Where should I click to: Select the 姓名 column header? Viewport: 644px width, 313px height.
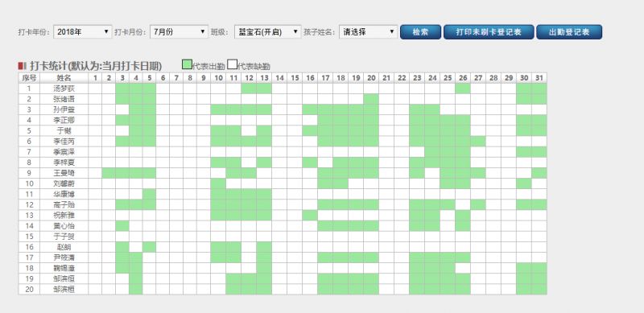pos(64,77)
